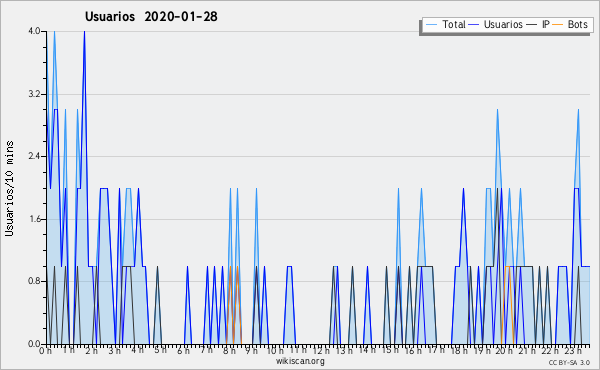Click the light-blue Total legend line swatch
600x370 pixels.
tap(431, 25)
